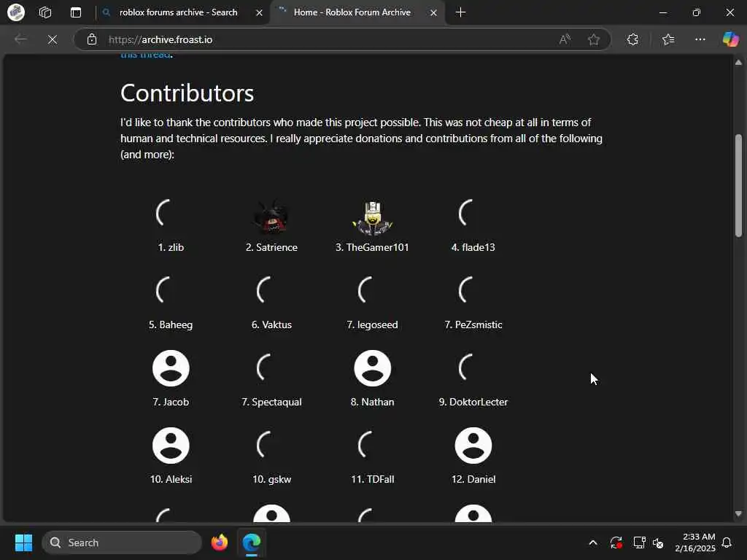Select the Home - Roblox Forum Archive tab
The image size is (747, 560).
coord(352,12)
